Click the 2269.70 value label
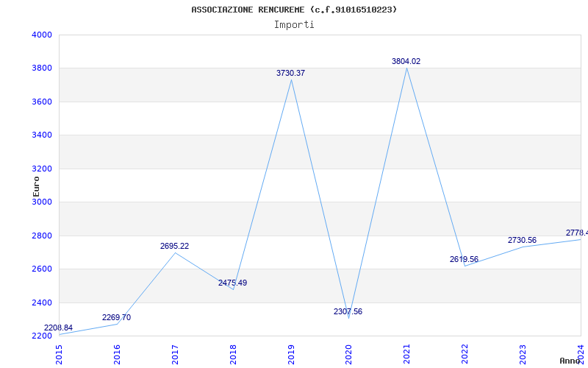The image size is (588, 368). click(x=116, y=317)
